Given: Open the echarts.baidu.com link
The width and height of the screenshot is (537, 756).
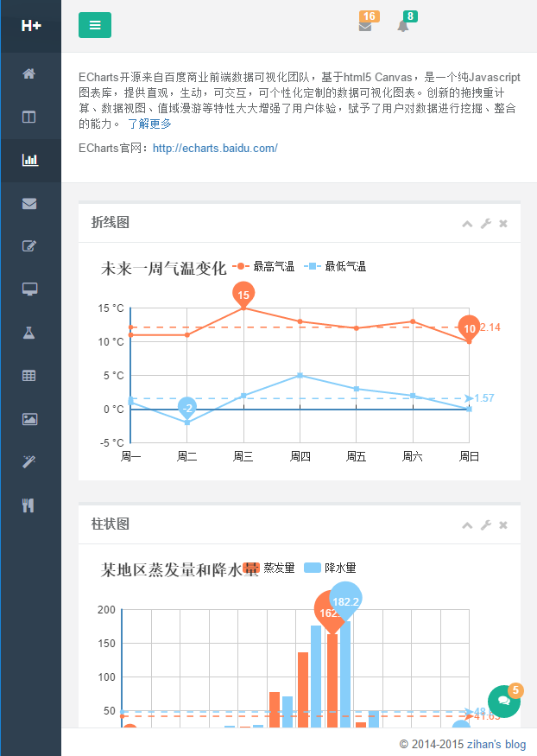Looking at the screenshot, I should [215, 148].
